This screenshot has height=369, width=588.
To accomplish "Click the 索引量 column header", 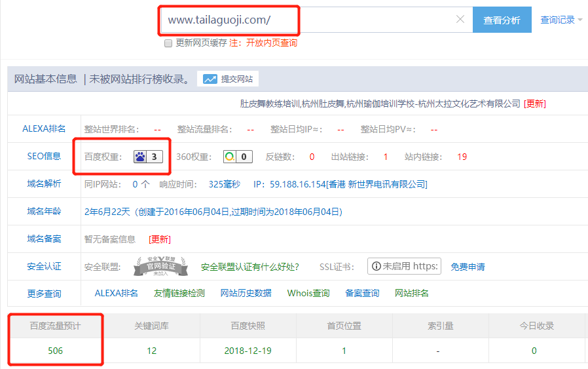I will 441,326.
